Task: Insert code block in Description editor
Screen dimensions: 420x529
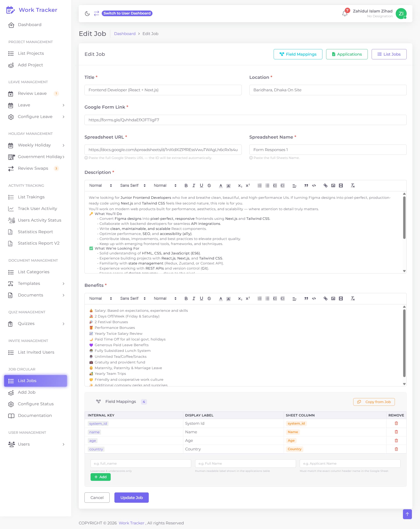Action: click(x=314, y=185)
